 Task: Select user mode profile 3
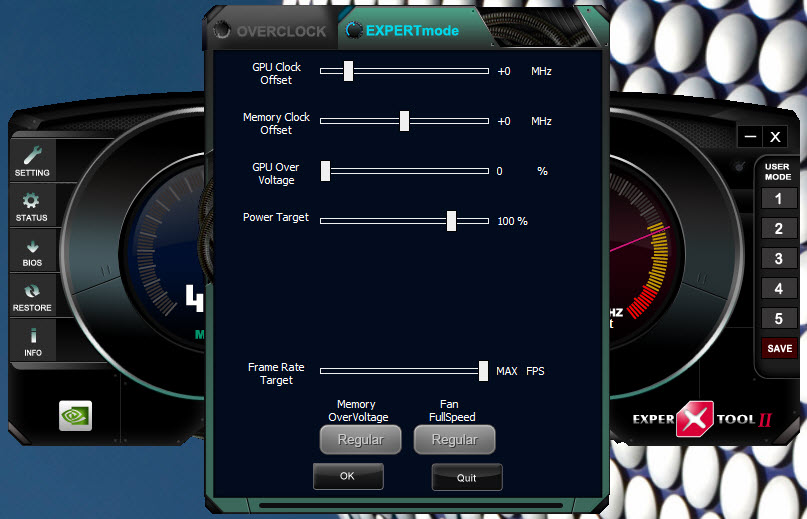779,258
